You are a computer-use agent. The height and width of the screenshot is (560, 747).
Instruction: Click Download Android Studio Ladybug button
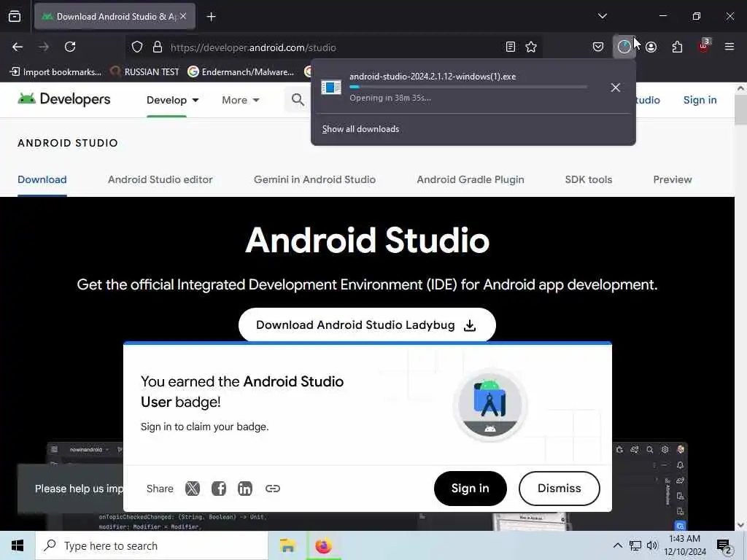(x=367, y=325)
